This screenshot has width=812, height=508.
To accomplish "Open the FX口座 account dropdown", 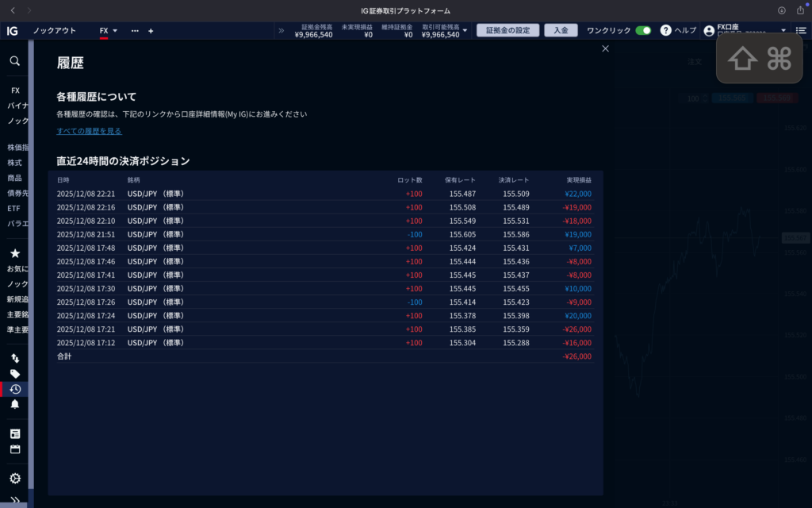I will point(783,31).
